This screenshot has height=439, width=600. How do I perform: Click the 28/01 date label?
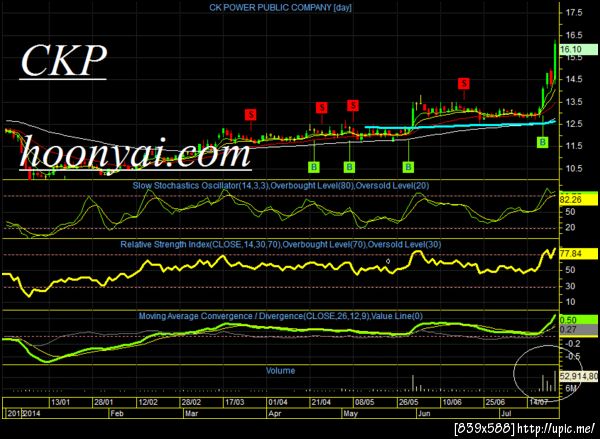coord(104,402)
